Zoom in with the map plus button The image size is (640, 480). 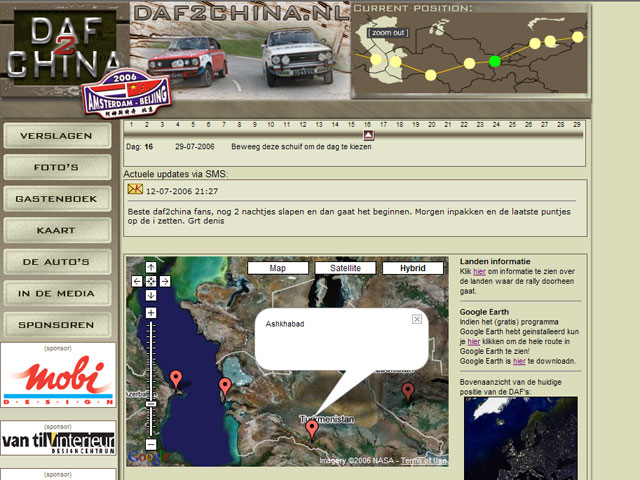151,313
